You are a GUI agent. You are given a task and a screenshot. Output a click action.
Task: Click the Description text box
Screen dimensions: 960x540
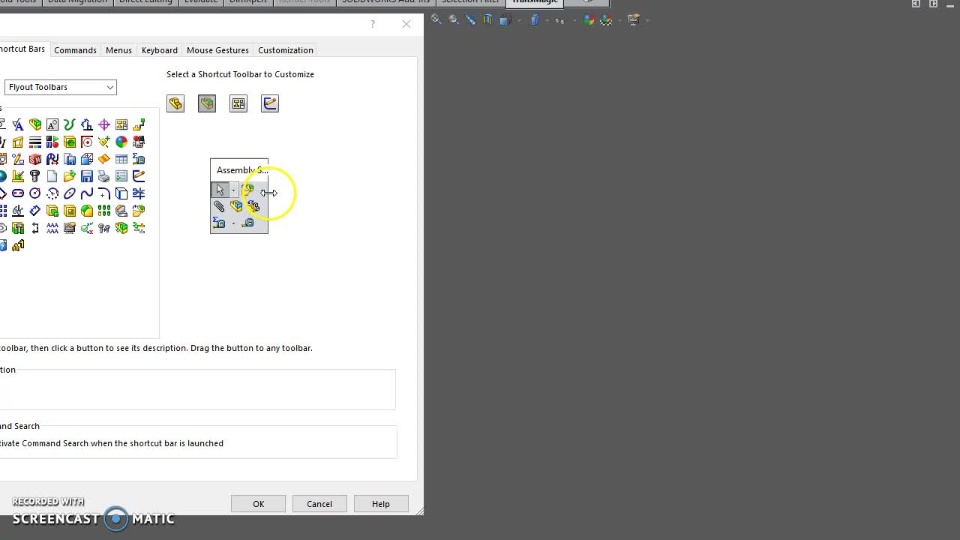tap(198, 389)
